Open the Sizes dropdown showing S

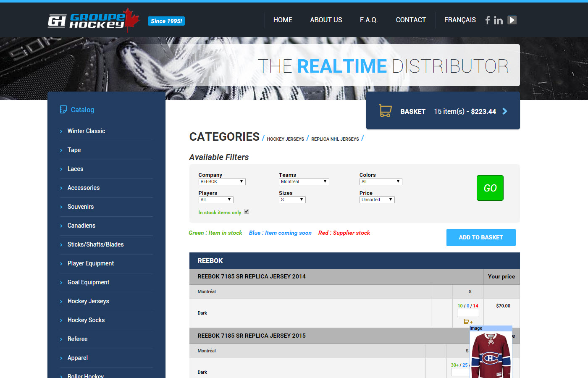[x=292, y=199]
